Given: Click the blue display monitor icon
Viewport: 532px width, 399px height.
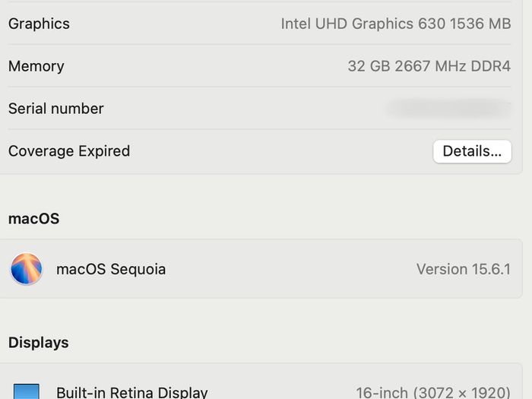Looking at the screenshot, I should (x=27, y=391).
